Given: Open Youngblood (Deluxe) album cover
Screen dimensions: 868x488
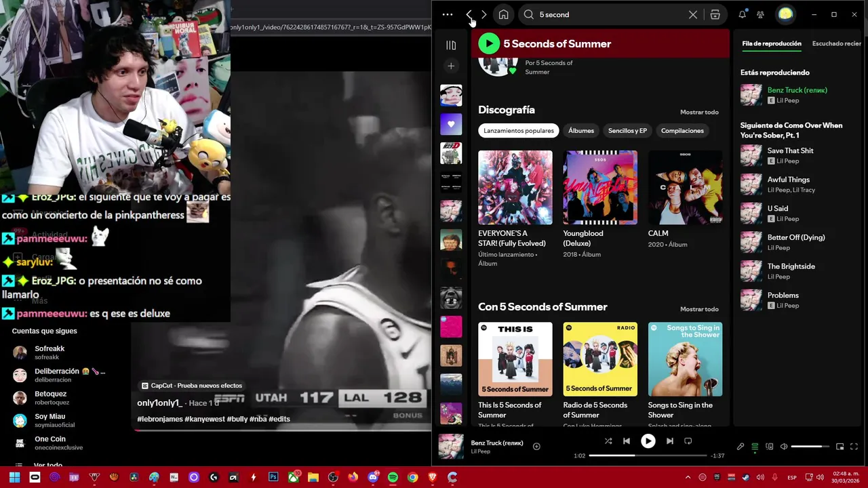Looking at the screenshot, I should coord(600,188).
